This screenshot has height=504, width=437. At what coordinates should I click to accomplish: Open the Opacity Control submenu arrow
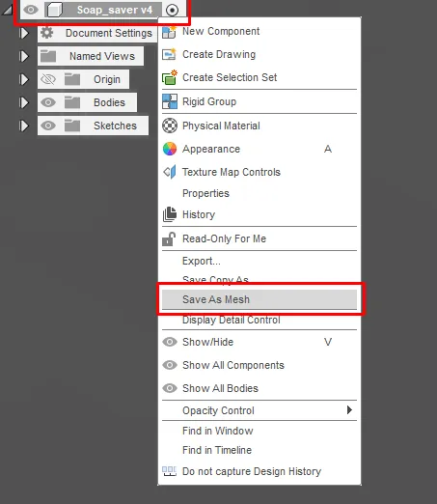tap(349, 410)
